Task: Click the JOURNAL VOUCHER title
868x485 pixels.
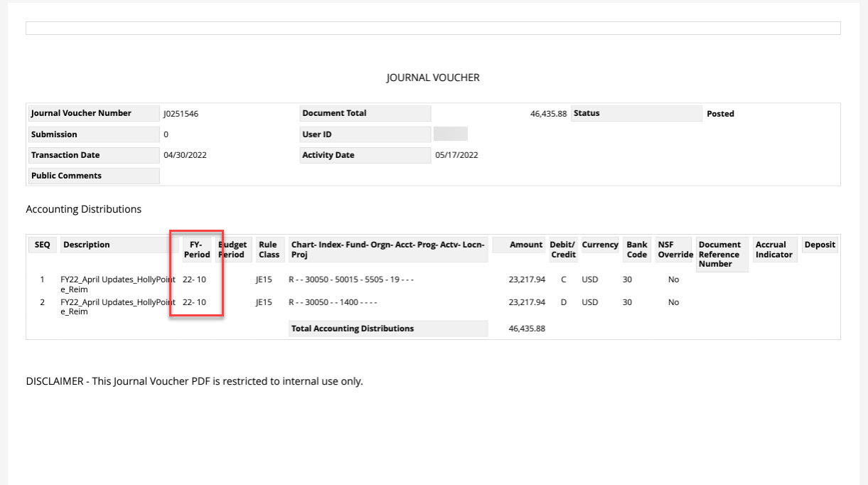Action: (x=433, y=78)
